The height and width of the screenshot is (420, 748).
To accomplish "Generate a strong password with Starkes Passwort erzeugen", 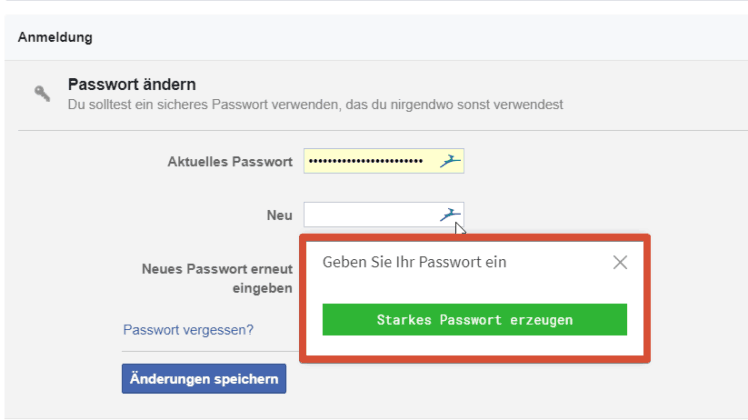I will coord(475,319).
